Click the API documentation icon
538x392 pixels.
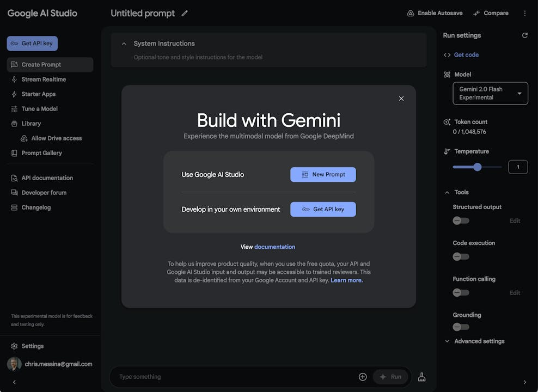14,179
